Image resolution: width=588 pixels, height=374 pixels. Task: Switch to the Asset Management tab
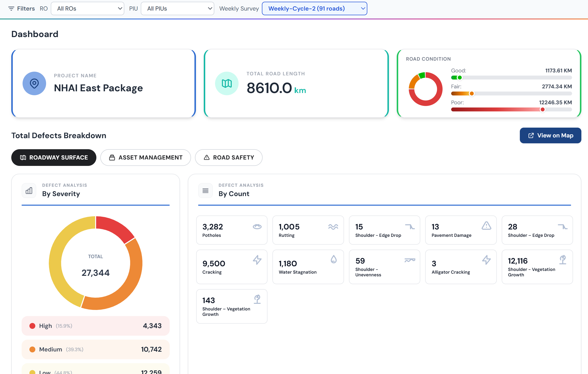146,158
